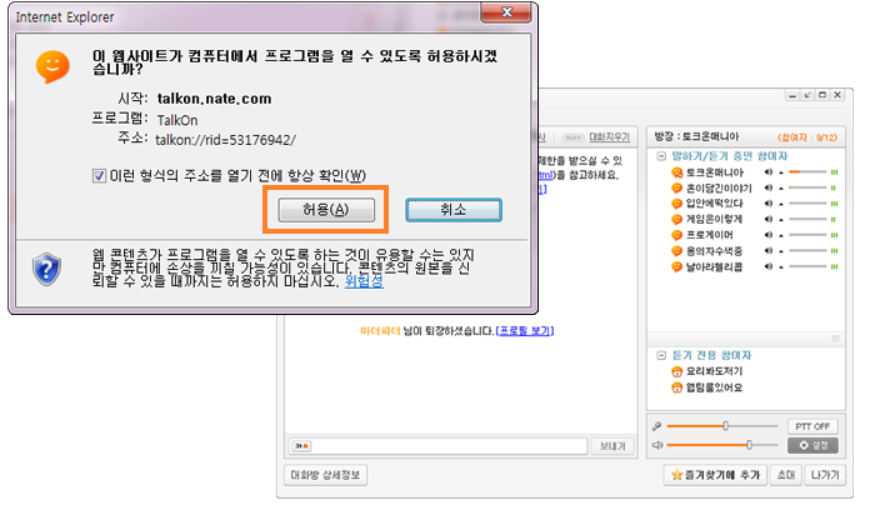The width and height of the screenshot is (874, 519).
Task: Mute speaker icon for 입안에떡있다
Action: 769,203
